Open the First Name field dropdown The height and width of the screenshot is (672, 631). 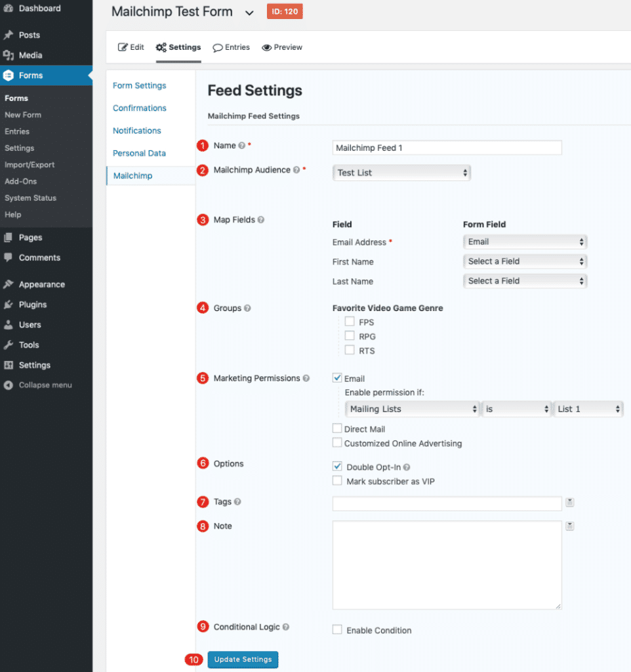[525, 261]
